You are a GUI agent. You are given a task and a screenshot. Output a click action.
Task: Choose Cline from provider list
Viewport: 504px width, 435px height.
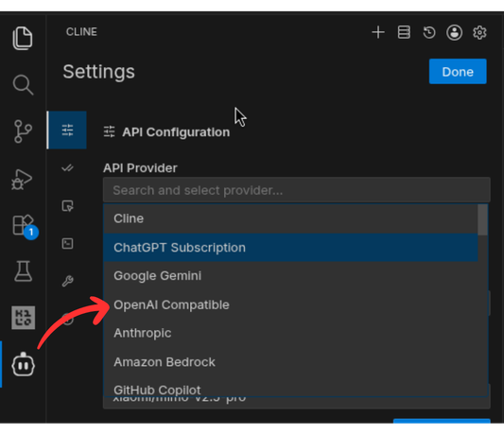tap(290, 218)
